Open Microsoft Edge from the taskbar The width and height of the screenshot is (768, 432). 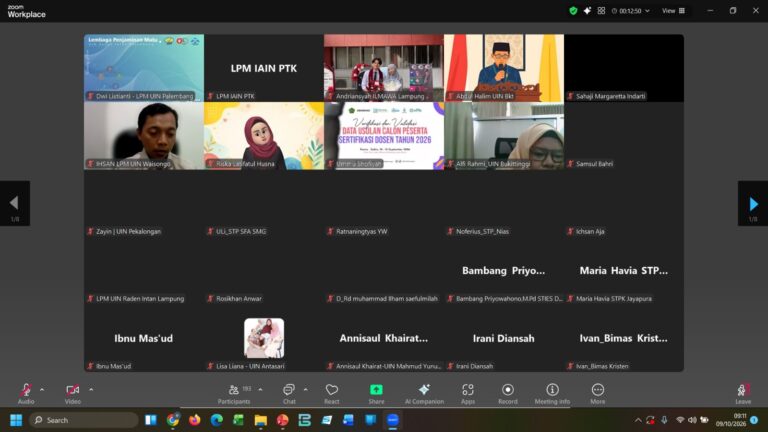click(216, 420)
